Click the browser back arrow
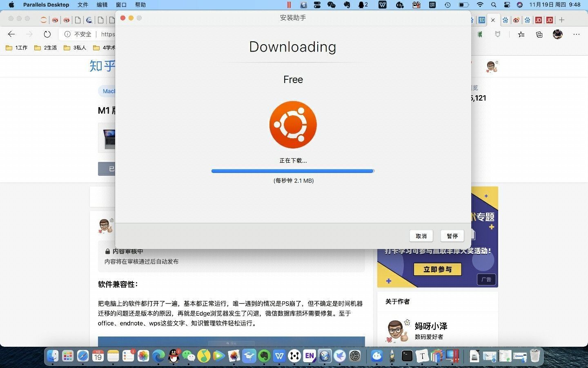Image resolution: width=588 pixels, height=368 pixels. pos(11,34)
